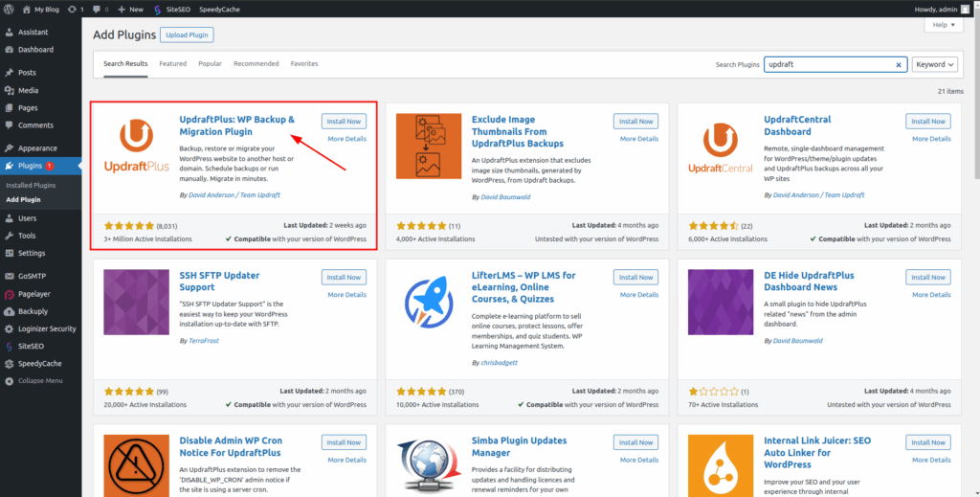Open Appearance brush icon in sidebar

tap(9, 148)
